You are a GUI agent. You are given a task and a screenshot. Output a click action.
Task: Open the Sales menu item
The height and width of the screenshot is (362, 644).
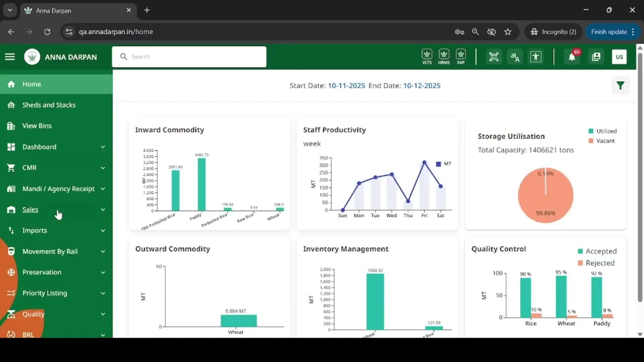[x=56, y=210]
